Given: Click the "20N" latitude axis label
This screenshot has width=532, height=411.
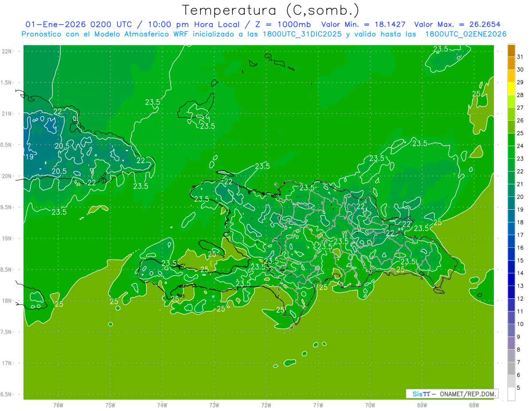Looking at the screenshot, I should coord(7,176).
